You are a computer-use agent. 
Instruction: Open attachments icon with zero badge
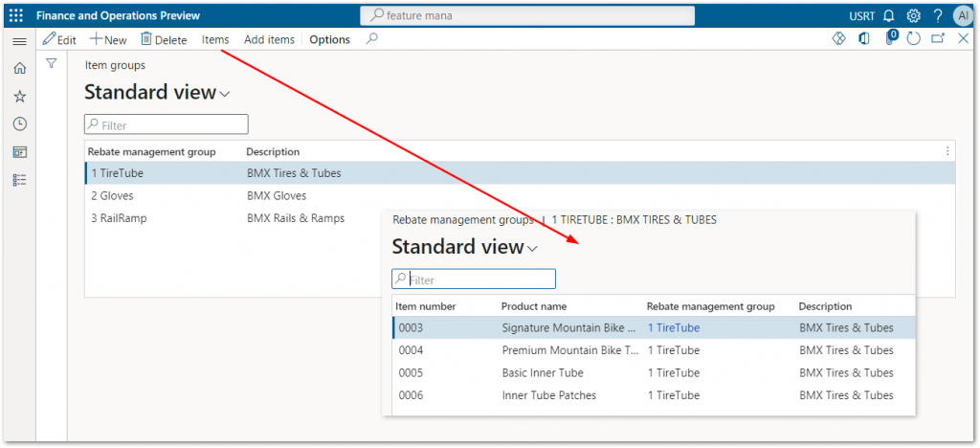click(x=891, y=38)
